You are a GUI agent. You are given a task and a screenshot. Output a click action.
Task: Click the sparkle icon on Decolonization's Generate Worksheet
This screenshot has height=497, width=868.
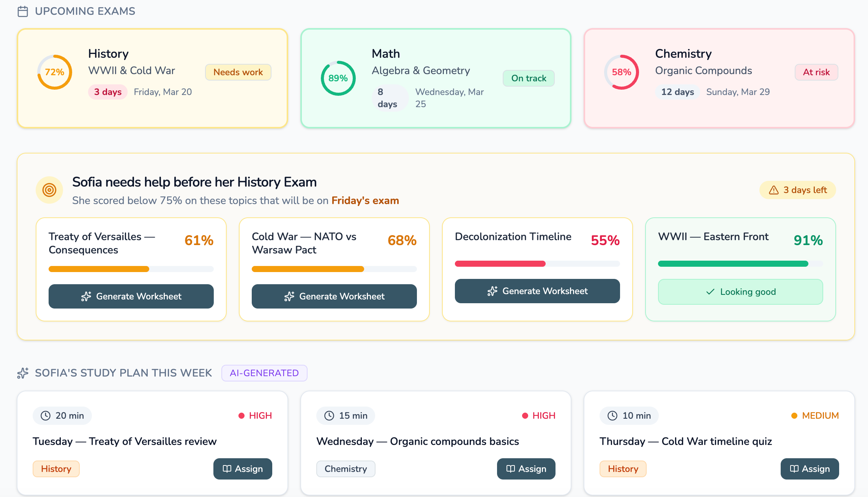point(492,291)
